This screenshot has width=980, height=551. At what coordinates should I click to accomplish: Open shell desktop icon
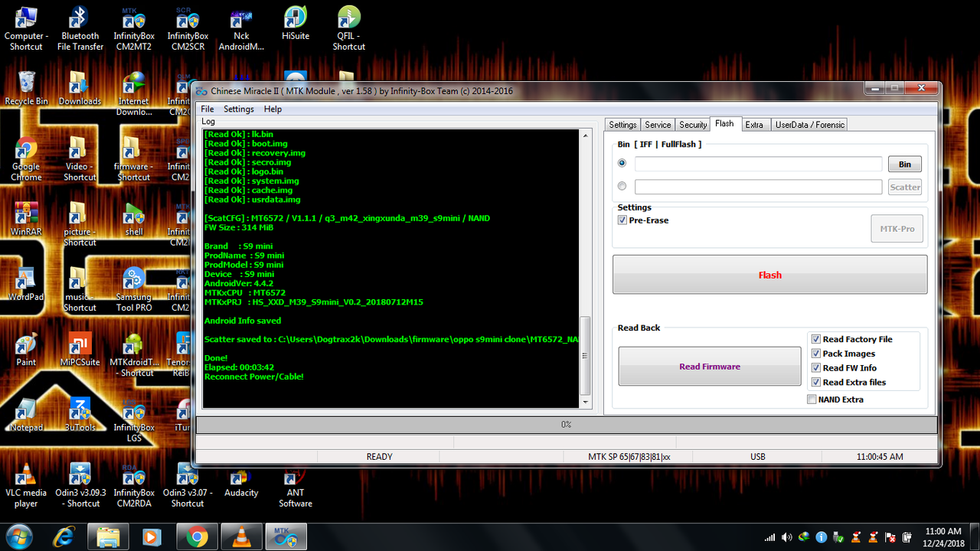(134, 219)
